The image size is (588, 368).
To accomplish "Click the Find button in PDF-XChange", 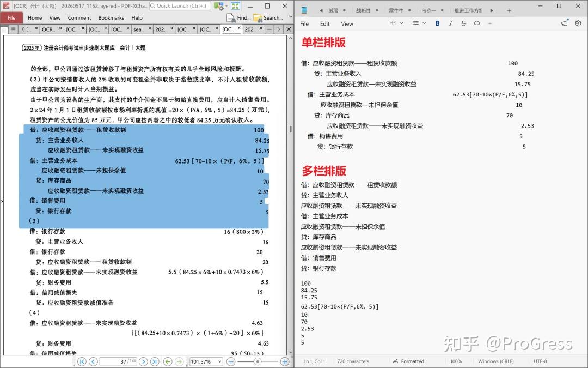I will point(238,17).
